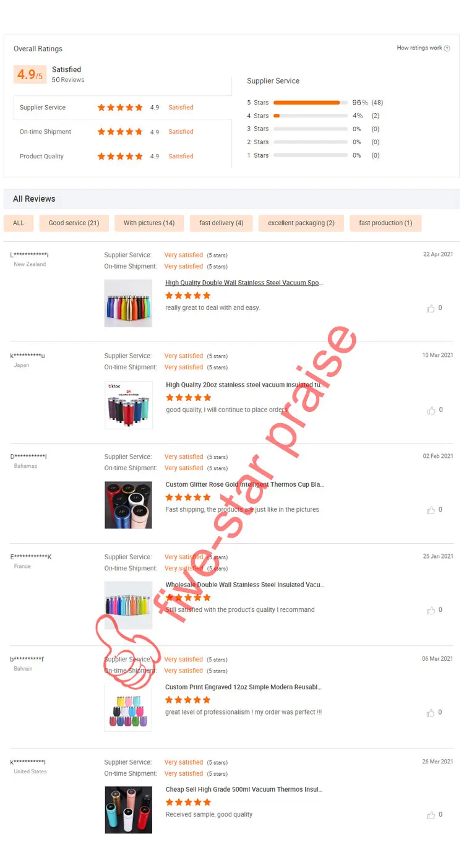The width and height of the screenshot is (464, 868).
Task: Click thumbs-up on Bahrain review
Action: pyautogui.click(x=431, y=713)
